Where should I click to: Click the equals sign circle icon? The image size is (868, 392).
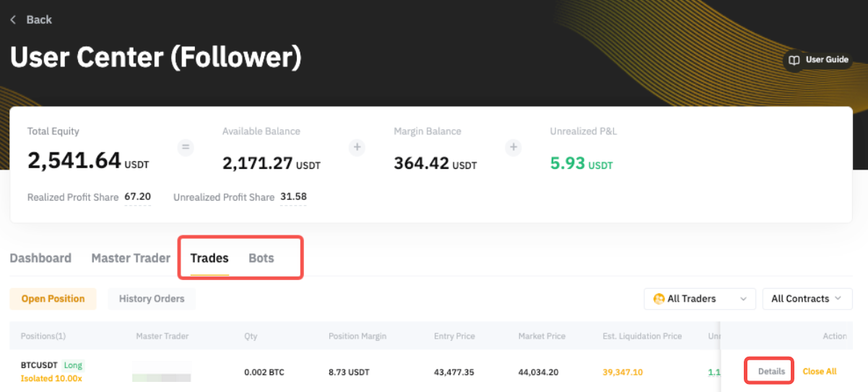click(186, 147)
